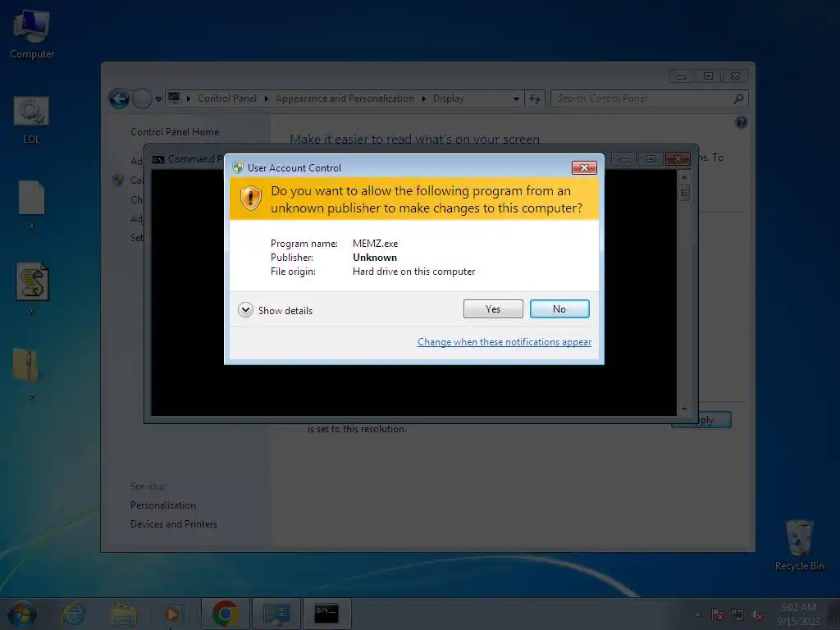The width and height of the screenshot is (840, 630).
Task: Maximize the Control Panel window
Action: [708, 76]
